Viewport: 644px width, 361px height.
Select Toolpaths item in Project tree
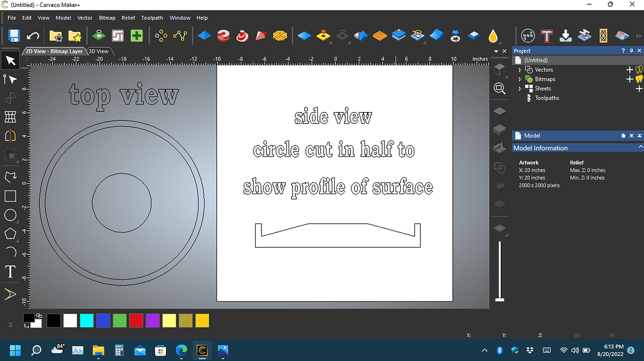pyautogui.click(x=547, y=98)
